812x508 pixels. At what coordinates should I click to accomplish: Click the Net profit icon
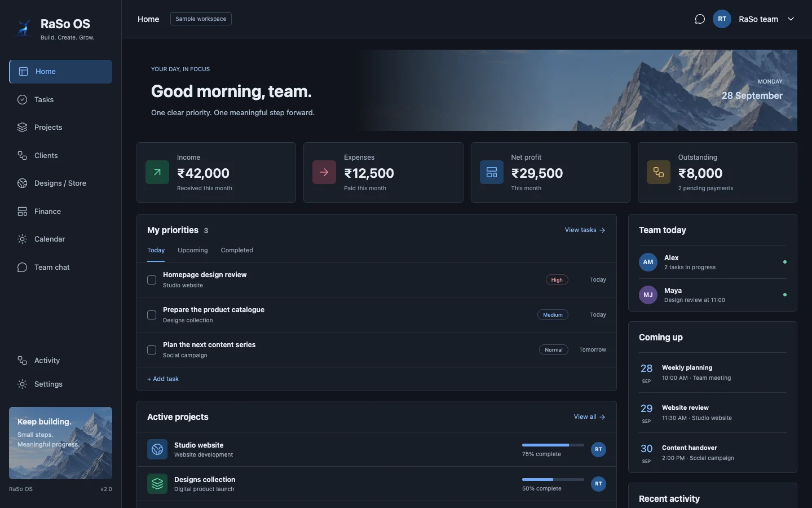tap(492, 172)
